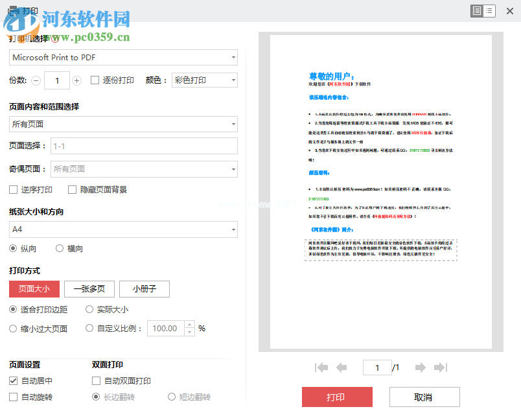
Task: Switch print mode to 一张多页
Action: 89,289
